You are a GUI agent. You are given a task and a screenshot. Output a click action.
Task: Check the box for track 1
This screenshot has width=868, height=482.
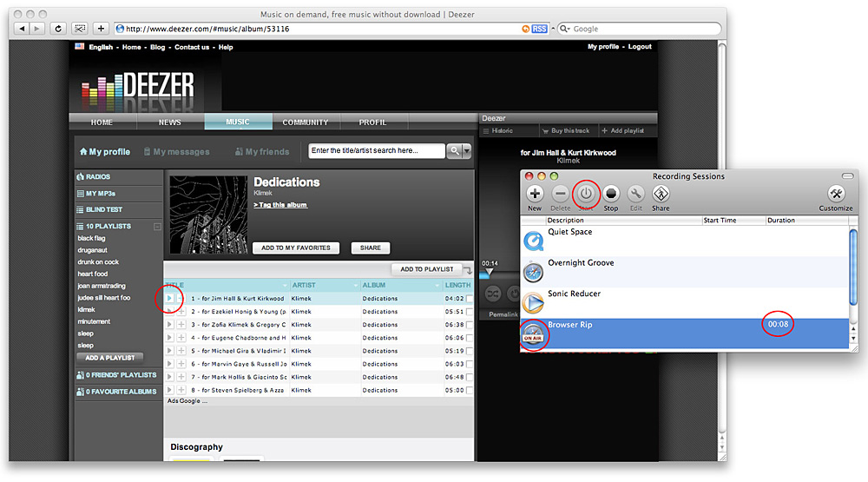pyautogui.click(x=470, y=299)
